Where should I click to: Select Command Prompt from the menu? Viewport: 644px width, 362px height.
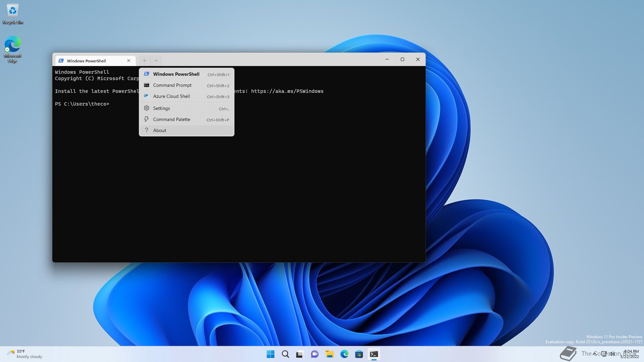(x=186, y=85)
